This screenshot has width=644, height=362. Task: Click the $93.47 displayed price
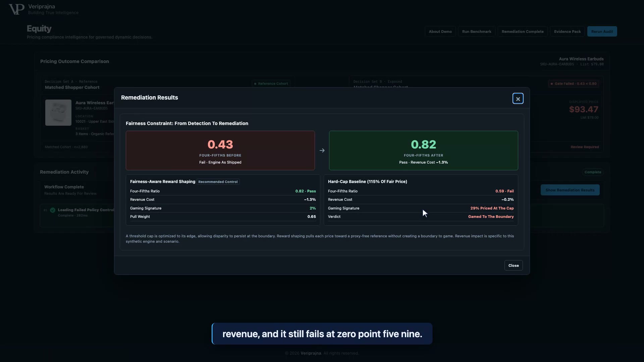584,109
